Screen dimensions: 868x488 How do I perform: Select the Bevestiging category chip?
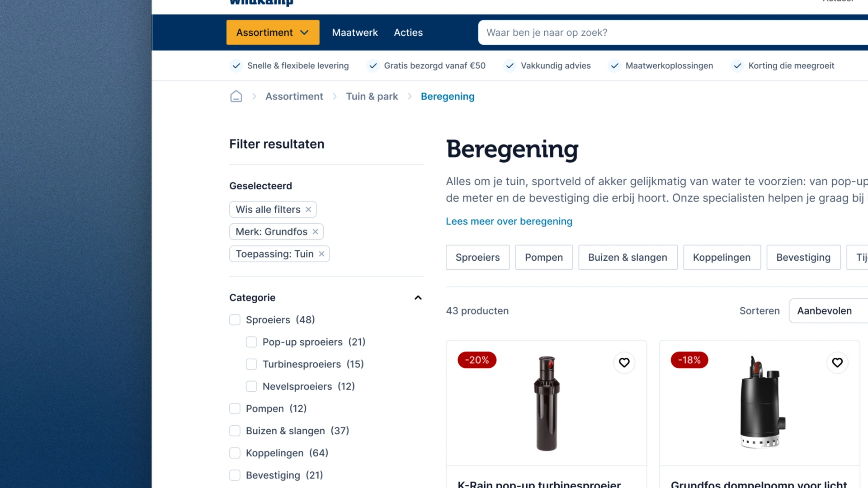[x=803, y=258]
